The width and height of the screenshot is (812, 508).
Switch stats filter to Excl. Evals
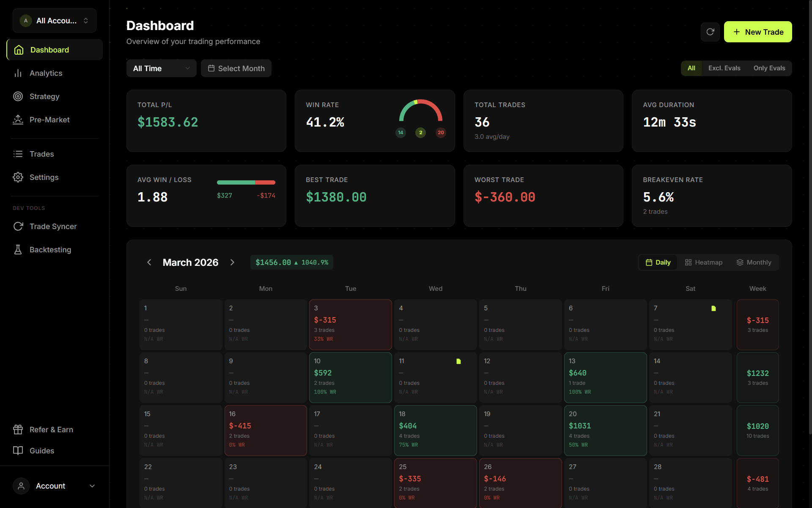[724, 68]
